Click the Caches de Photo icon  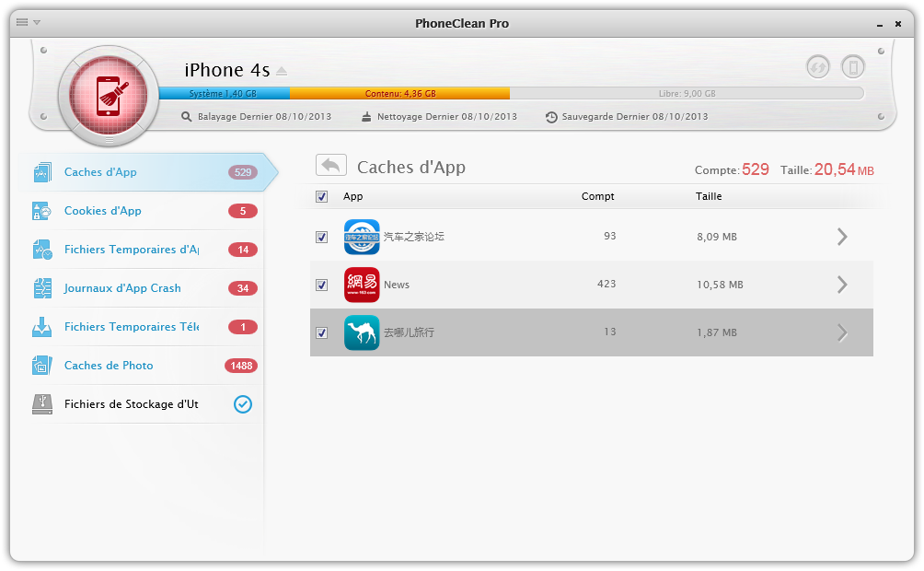click(41, 366)
